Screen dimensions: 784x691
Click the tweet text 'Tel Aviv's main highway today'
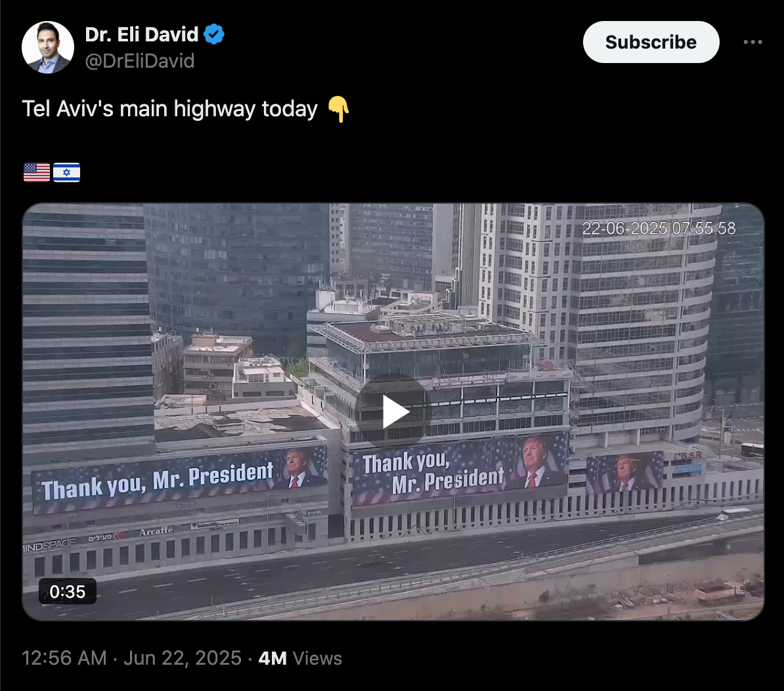point(170,108)
